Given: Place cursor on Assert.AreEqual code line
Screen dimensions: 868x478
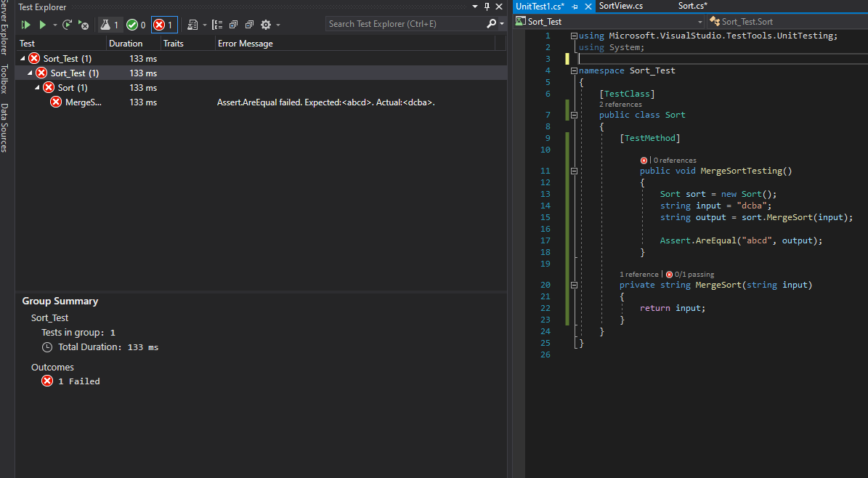Looking at the screenshot, I should [741, 240].
